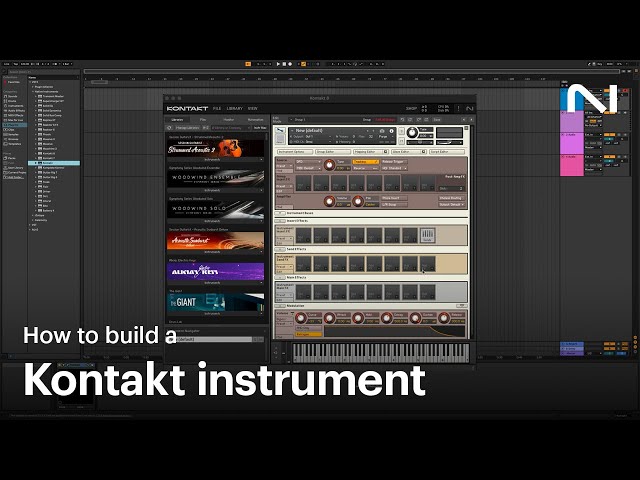Toggle the red Edit All Groups button
640x480 pixels.
[x=385, y=120]
